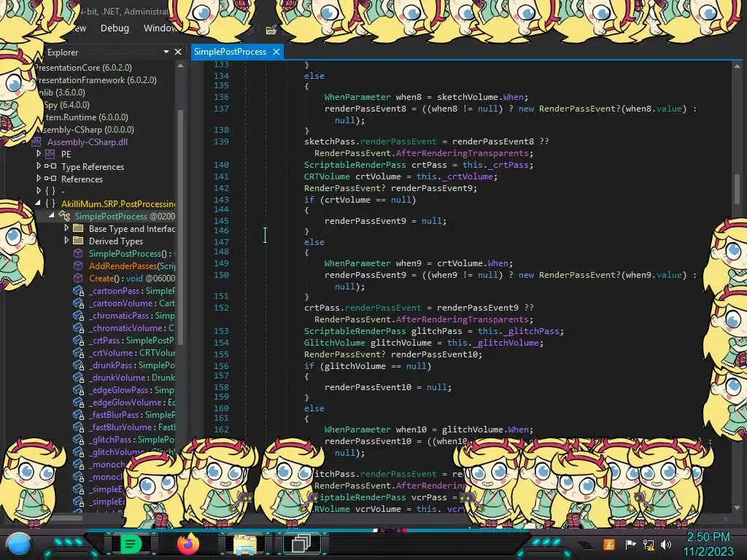Open Firefox from the taskbar
Image resolution: width=747 pixels, height=560 pixels.
(188, 544)
